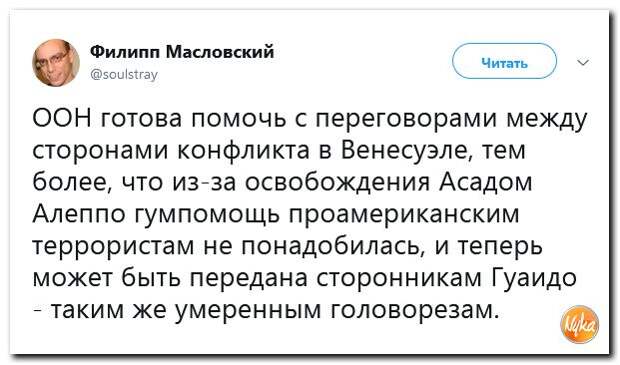Click the word конфликта in the tweet

click(x=242, y=151)
